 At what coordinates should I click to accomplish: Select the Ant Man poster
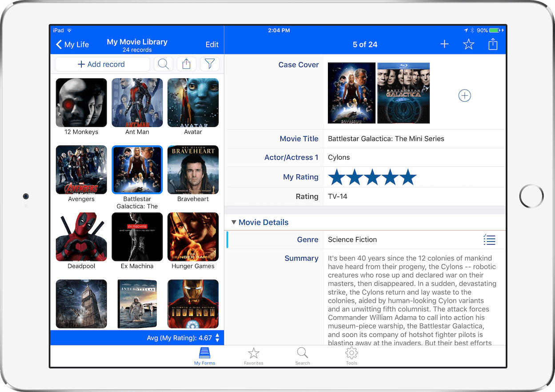coord(137,103)
